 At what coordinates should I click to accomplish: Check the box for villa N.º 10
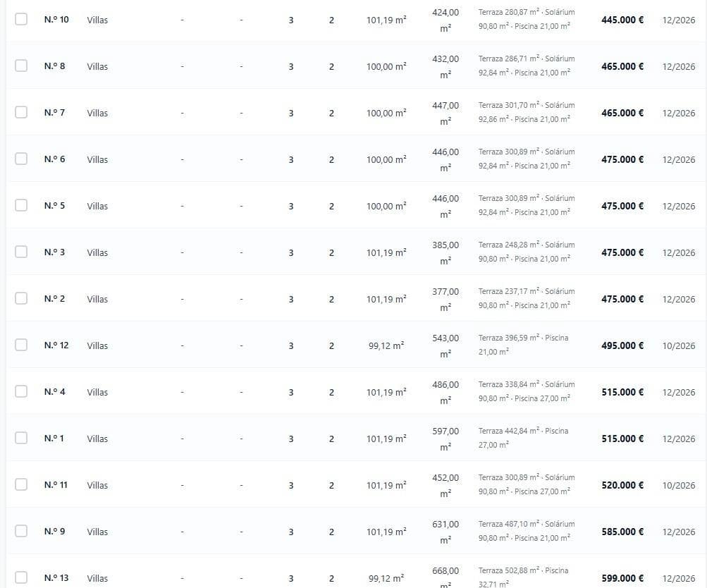click(x=21, y=19)
